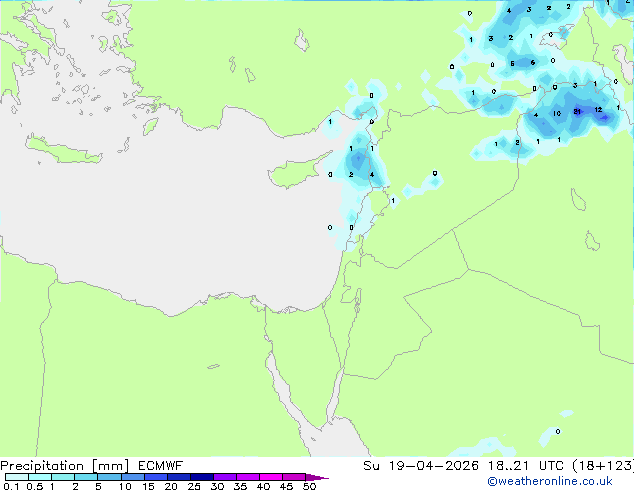634x490 pixels.
Task: Pick the 40–45 mm magenta legend swatch
Action: [x=271, y=477]
